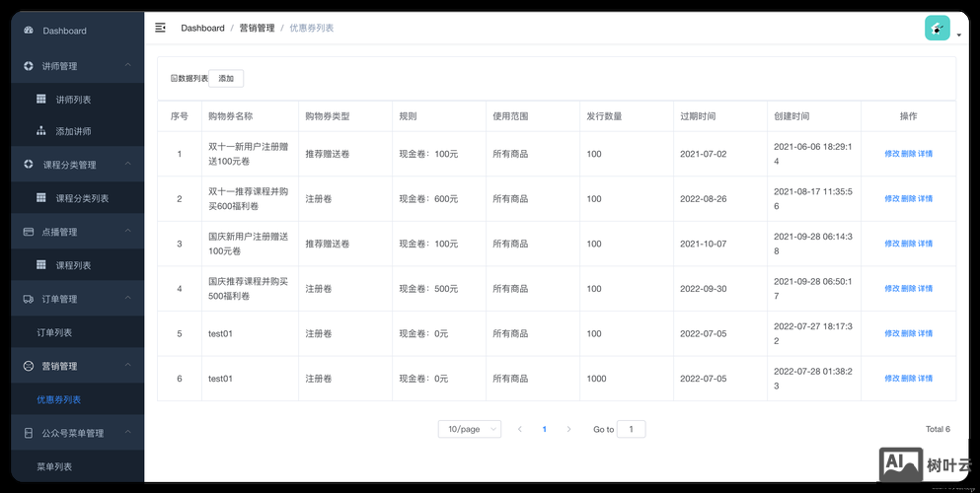Click the 添加讲师 tree icon
This screenshot has width=980, height=493.
(41, 131)
